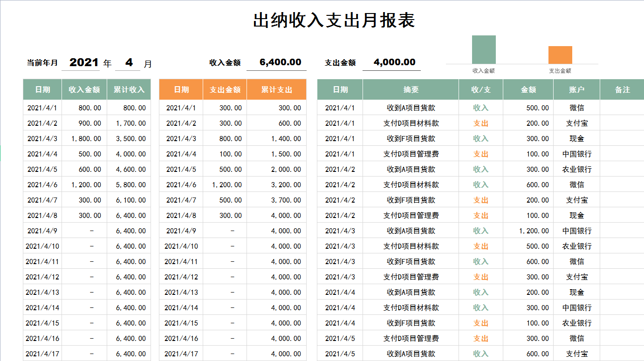Click the total income value 6,400.00 beside 收入金额
Viewport: 644px width, 361px height.
pos(280,62)
